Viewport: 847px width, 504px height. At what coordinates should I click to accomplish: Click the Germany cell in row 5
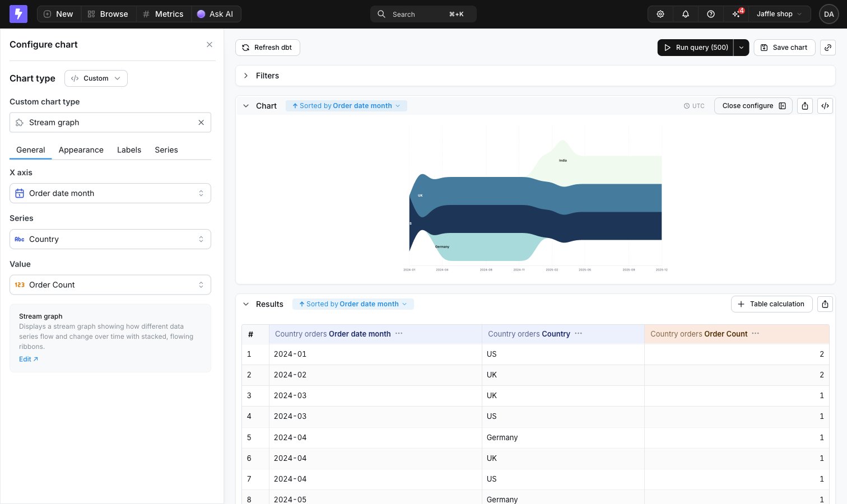563,437
